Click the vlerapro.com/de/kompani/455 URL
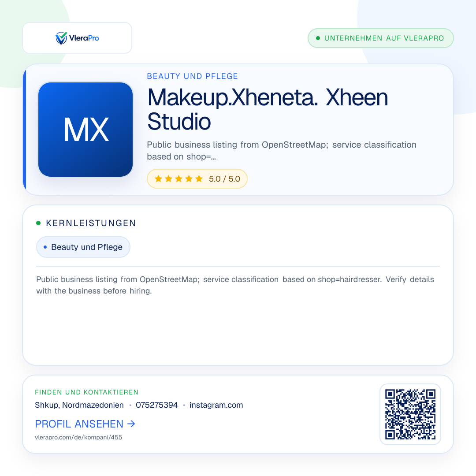Screen dimensions: 476x476 pos(78,438)
